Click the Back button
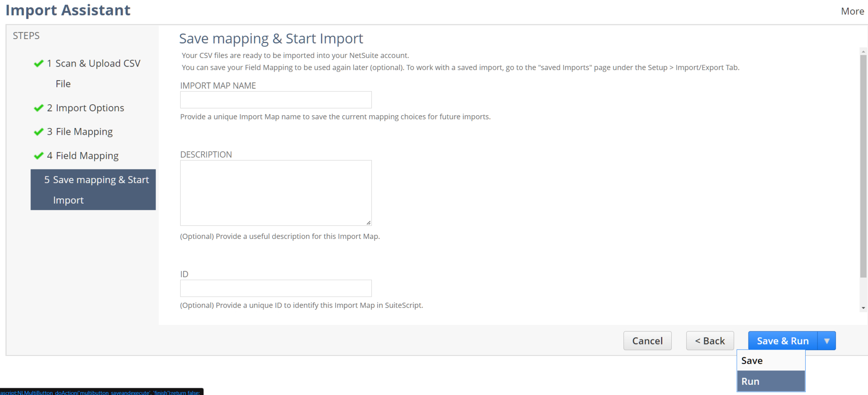 [710, 340]
